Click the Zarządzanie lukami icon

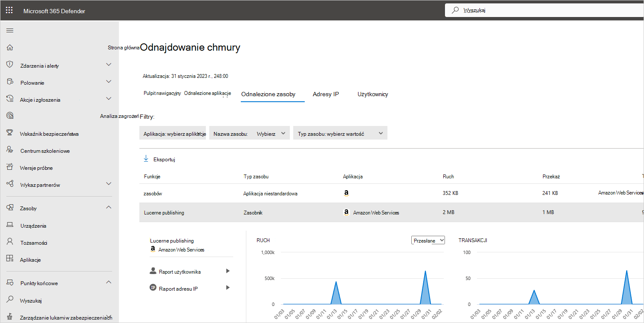[x=10, y=317]
